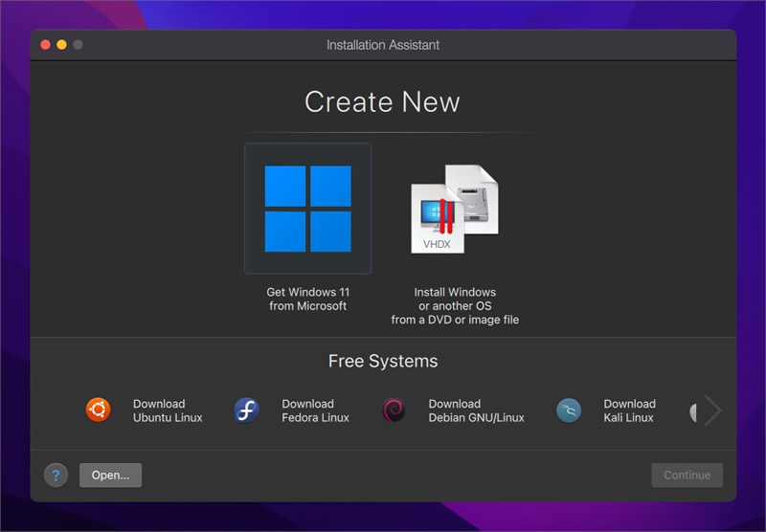
Task: Choose "Download Fedora Linux" text
Action: tap(316, 410)
